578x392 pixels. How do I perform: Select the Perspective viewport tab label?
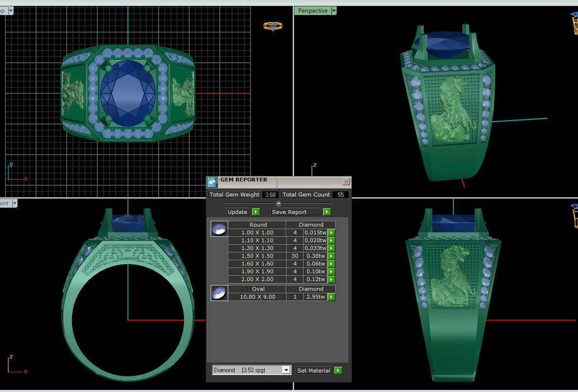click(x=312, y=11)
